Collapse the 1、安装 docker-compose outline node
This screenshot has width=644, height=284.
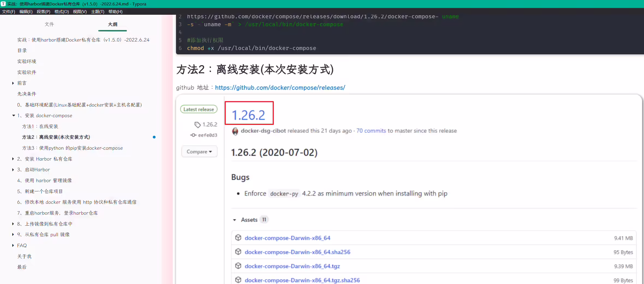coord(13,116)
